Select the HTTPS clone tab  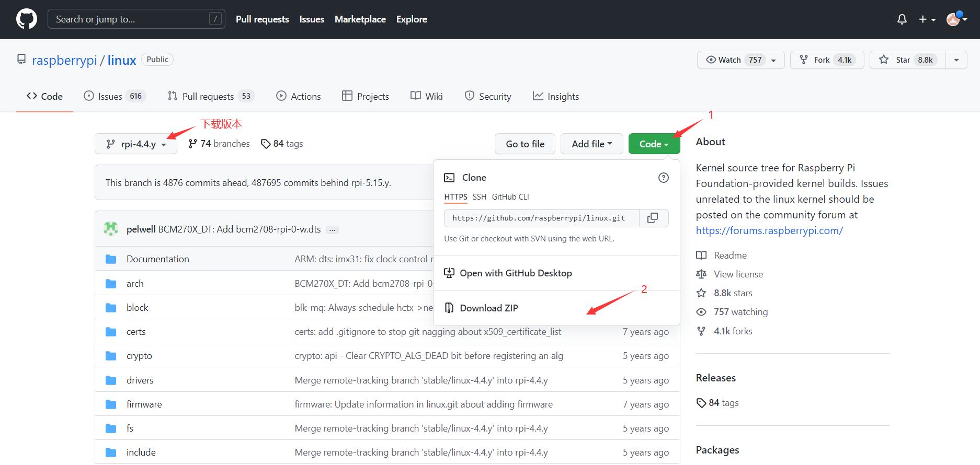[456, 197]
